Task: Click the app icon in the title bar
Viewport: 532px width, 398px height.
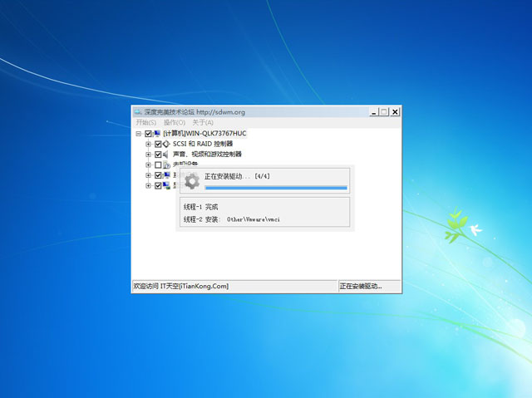Action: coord(137,112)
